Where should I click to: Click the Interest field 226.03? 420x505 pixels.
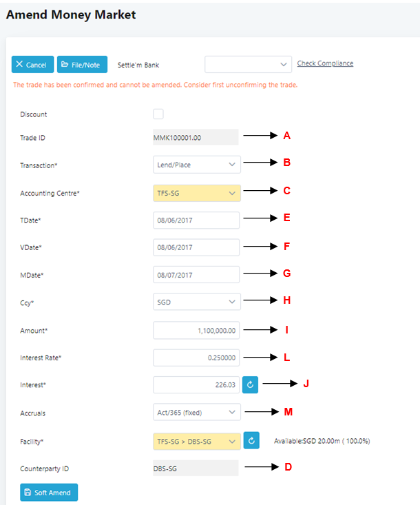point(196,385)
